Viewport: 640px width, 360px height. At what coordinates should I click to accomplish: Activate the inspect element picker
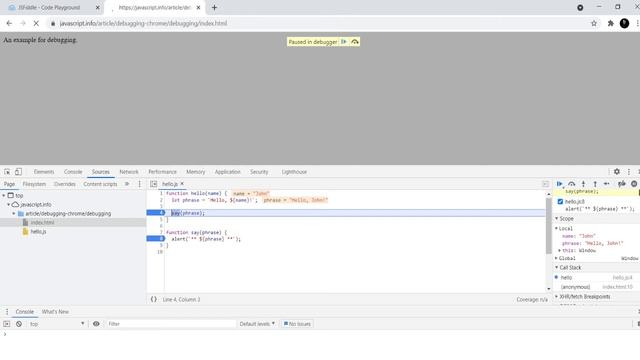point(7,172)
